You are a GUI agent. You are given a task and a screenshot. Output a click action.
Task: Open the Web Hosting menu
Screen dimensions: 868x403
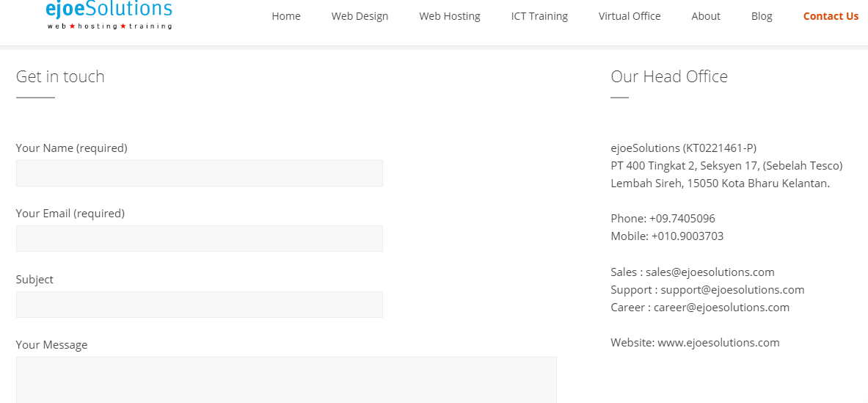click(x=450, y=16)
